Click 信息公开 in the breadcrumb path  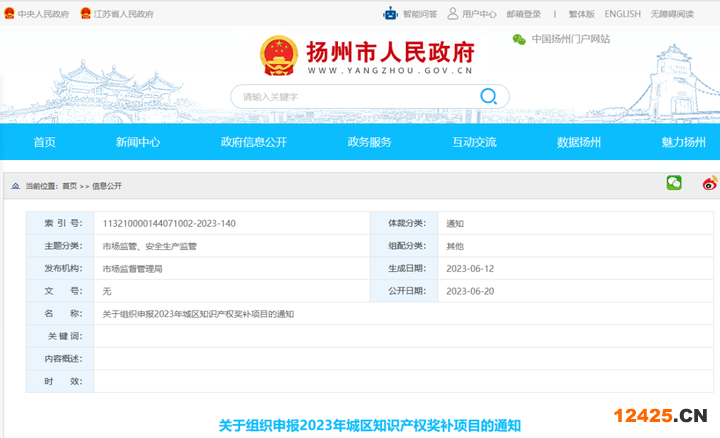pos(108,186)
